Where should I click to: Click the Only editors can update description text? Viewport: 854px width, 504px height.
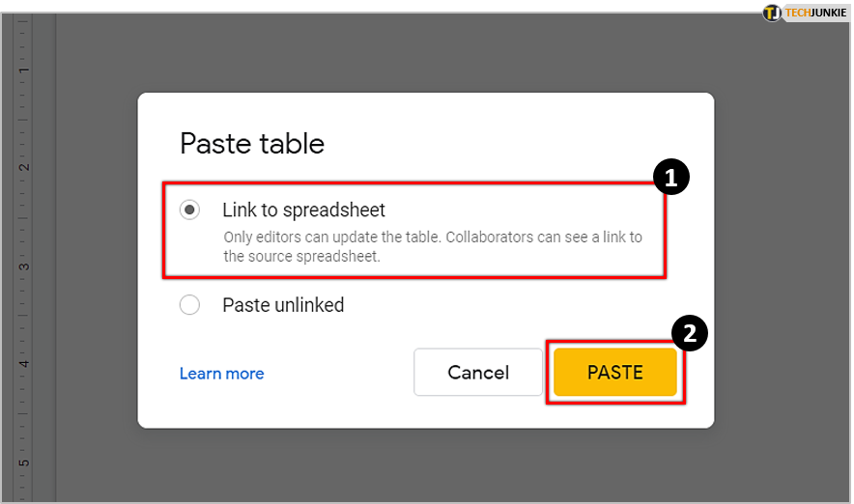(433, 246)
